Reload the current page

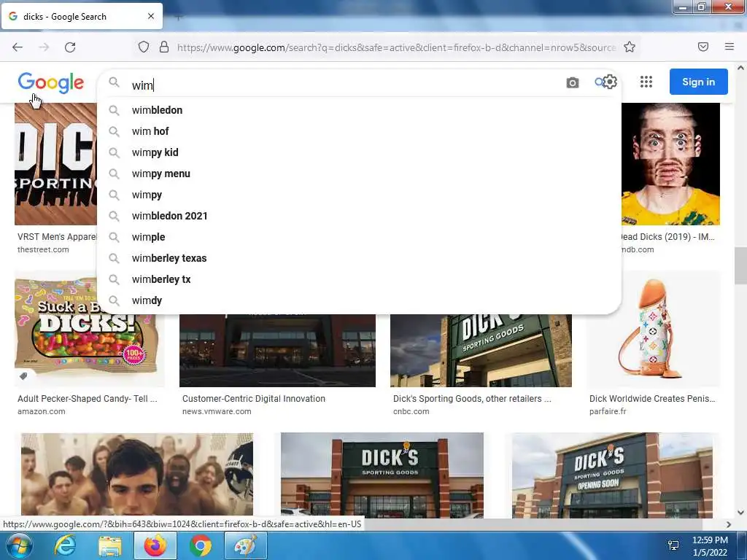click(70, 47)
